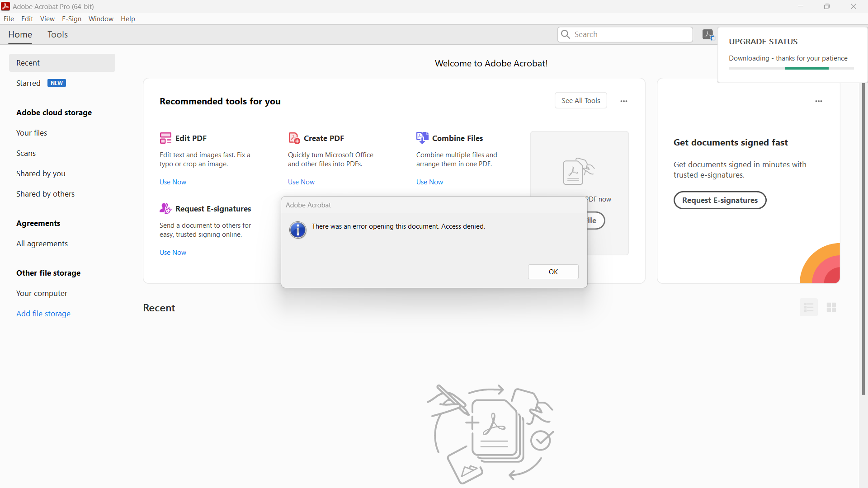Select the Edit PDF tool icon
868x488 pixels.
[x=165, y=138]
